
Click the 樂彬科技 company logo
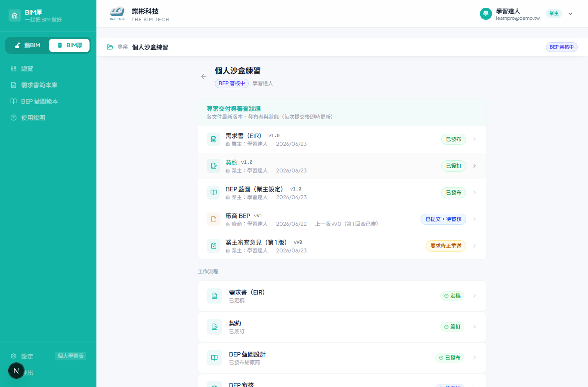[x=117, y=14]
